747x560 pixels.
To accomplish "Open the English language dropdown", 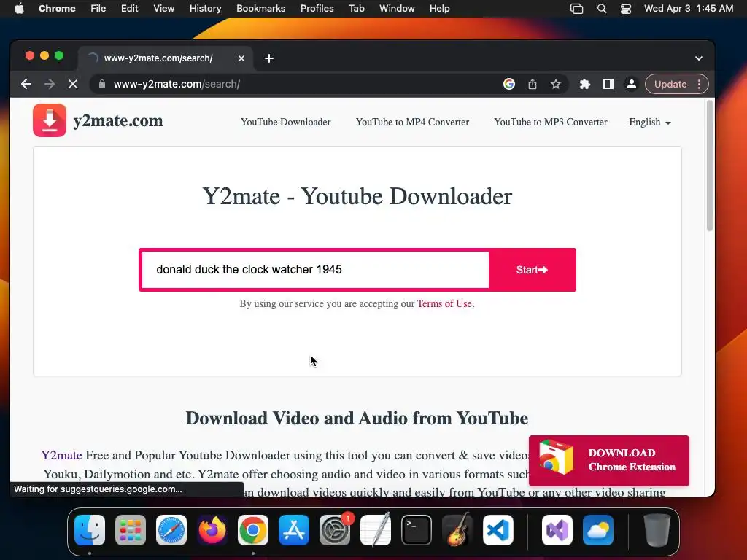I will (x=650, y=122).
